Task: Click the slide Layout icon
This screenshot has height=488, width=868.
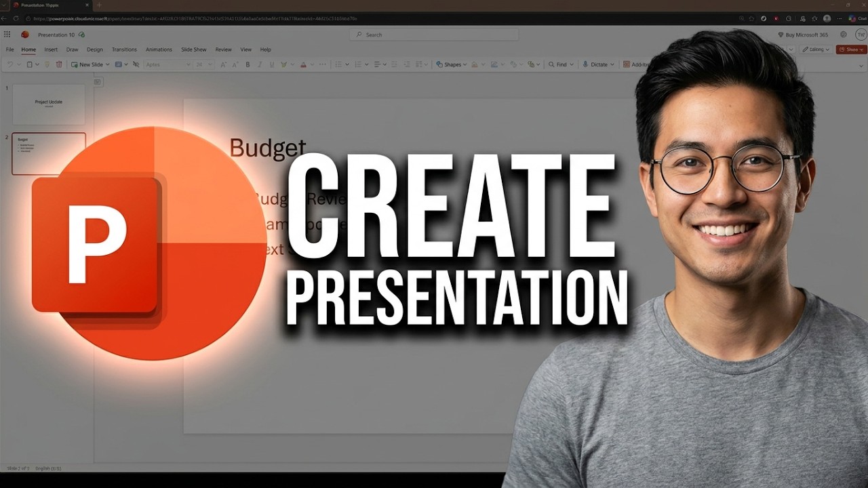Action: tap(118, 64)
